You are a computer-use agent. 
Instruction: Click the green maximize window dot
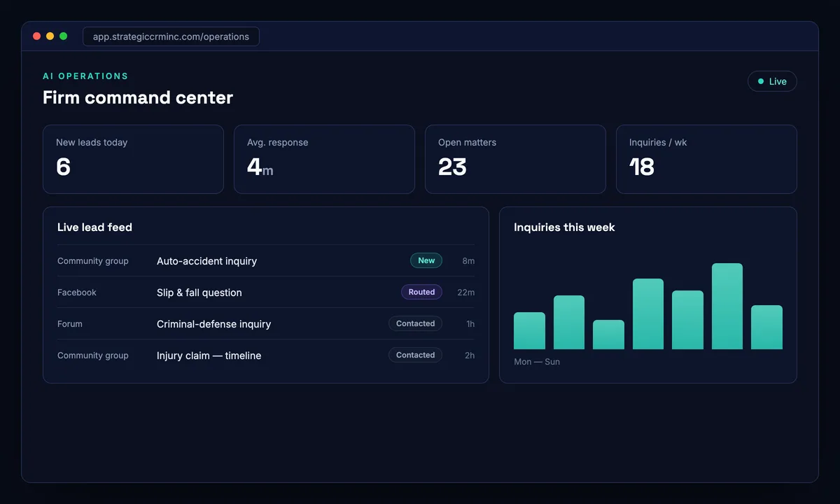point(63,36)
